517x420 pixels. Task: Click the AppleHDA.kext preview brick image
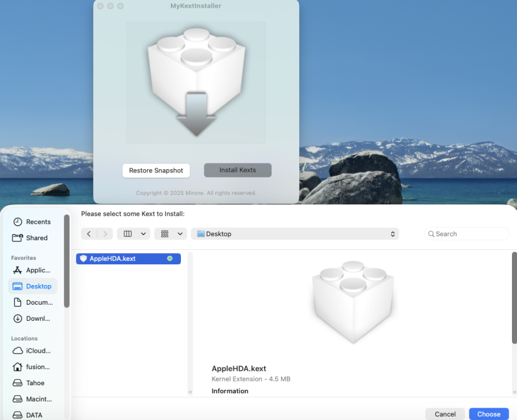(353, 302)
